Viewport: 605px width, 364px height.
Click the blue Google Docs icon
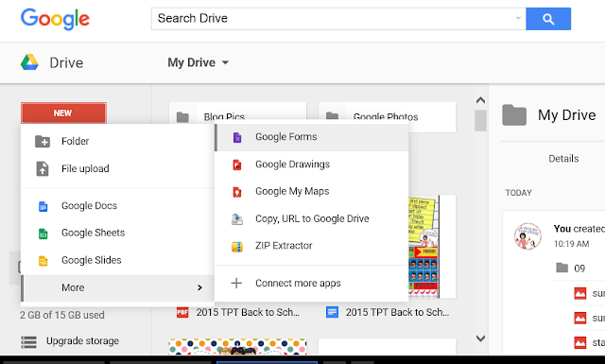43,206
